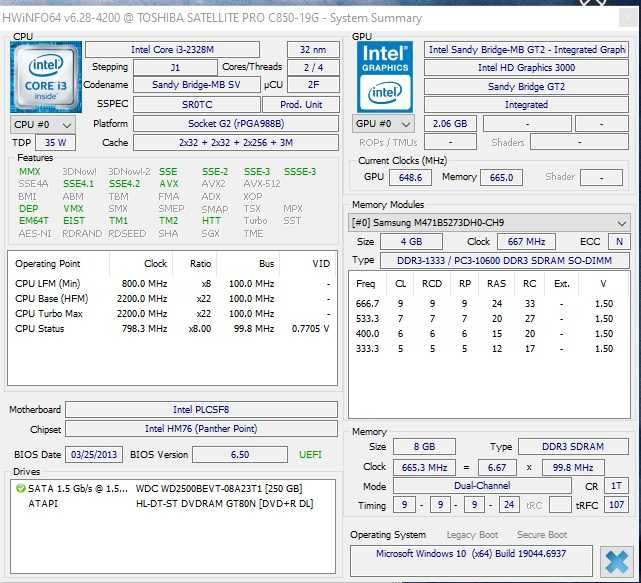The height and width of the screenshot is (583, 641).
Task: Open the CPU #0 selector dropdown
Action: [x=43, y=124]
